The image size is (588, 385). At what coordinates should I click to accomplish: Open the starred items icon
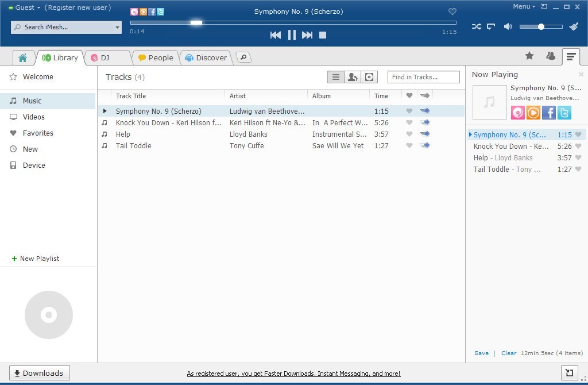[x=529, y=56]
